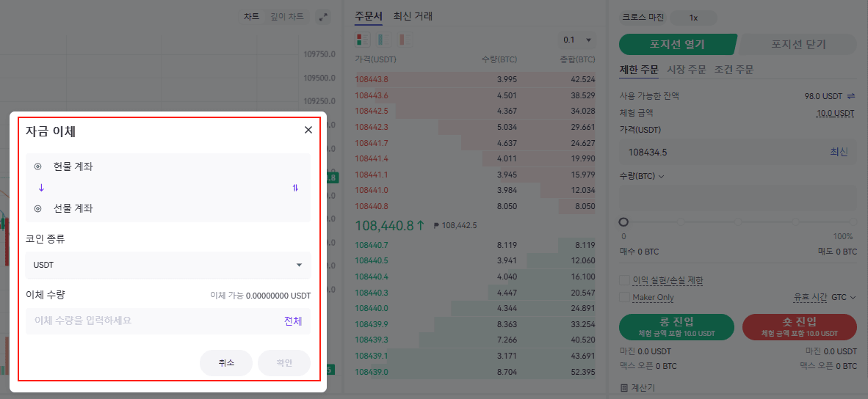Show the middle order book layout icon
Viewport: 868px width, 399px height.
pos(384,40)
